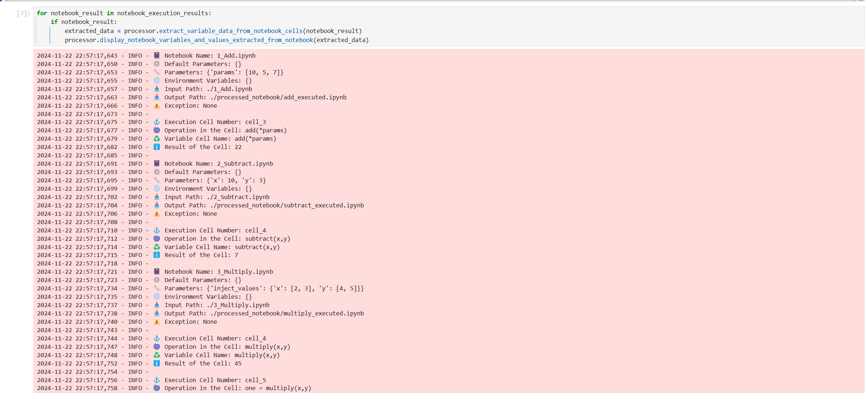Image resolution: width=868 pixels, height=393 pixels.
Task: Click the recycle icon beside Variable Cell Name: multiply(x,y)
Action: [157, 355]
